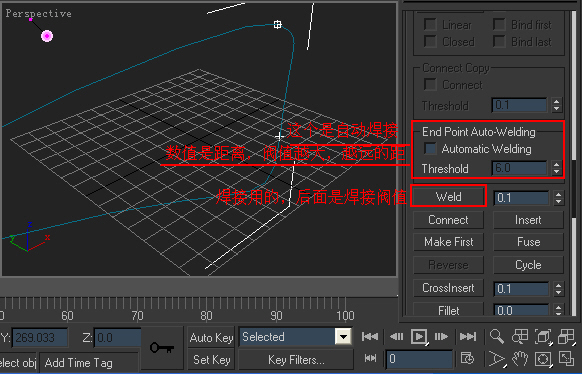Check the Connect option under Connect Copy
Viewport: 582px width, 374px height.
coord(430,84)
